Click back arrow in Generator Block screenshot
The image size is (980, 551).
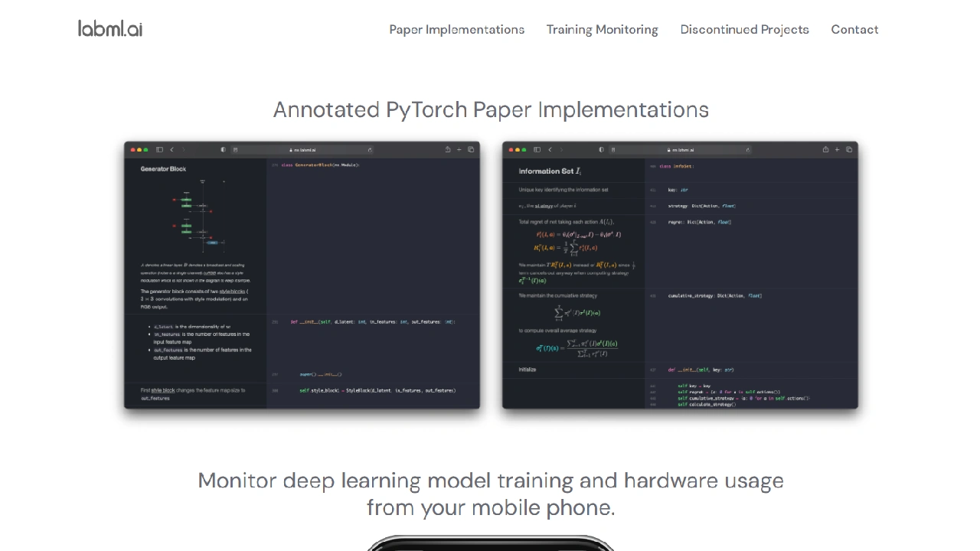click(x=172, y=150)
